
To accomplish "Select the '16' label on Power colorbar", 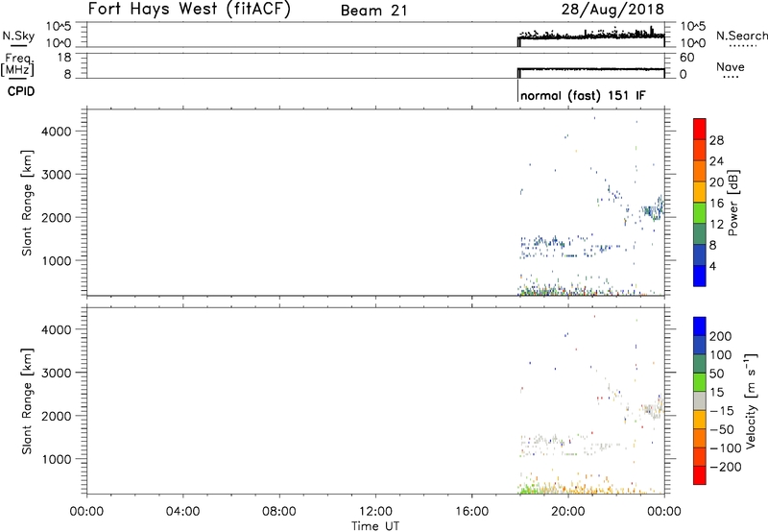I will pos(716,204).
